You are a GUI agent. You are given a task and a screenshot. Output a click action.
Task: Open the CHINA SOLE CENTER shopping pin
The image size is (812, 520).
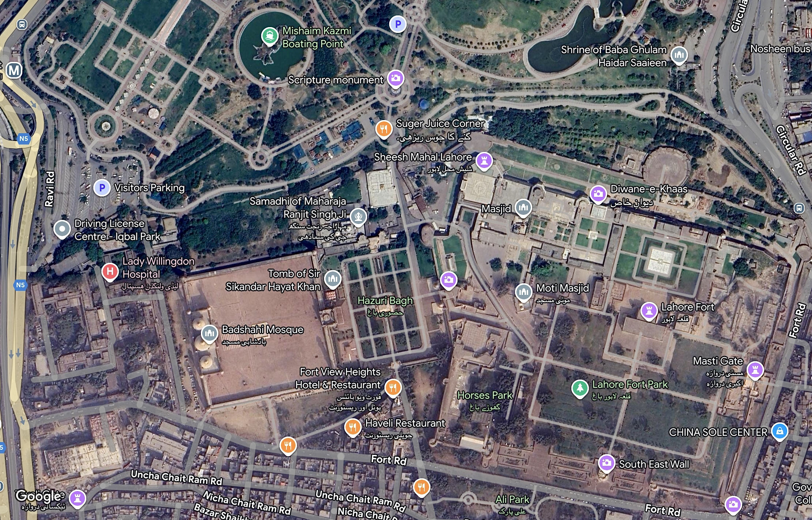point(779,431)
